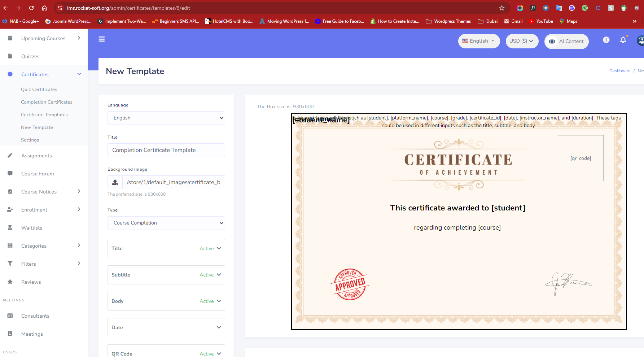Click the browser back arrow

point(5,8)
